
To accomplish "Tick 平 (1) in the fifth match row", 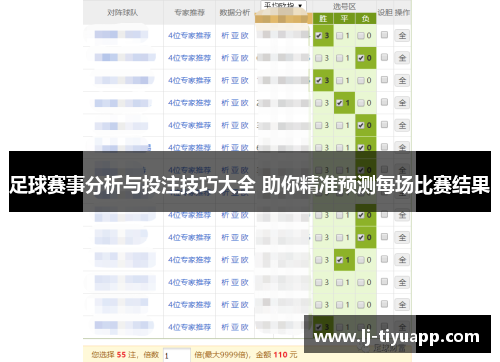I will (340, 125).
